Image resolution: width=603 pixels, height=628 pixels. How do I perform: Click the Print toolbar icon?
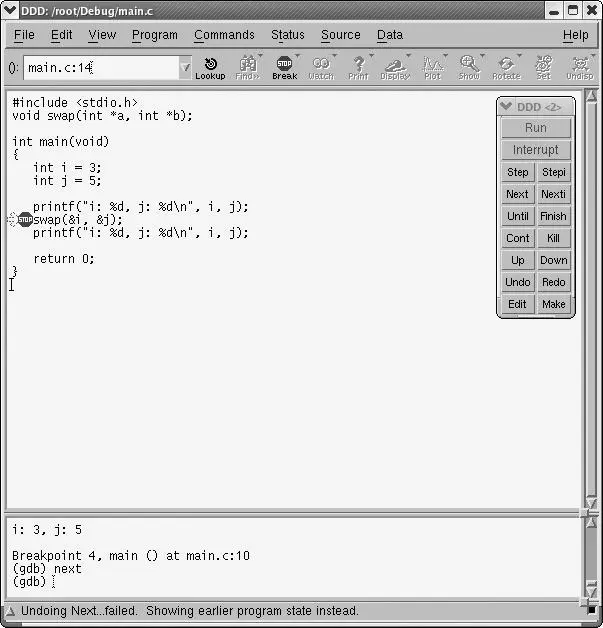click(x=358, y=67)
